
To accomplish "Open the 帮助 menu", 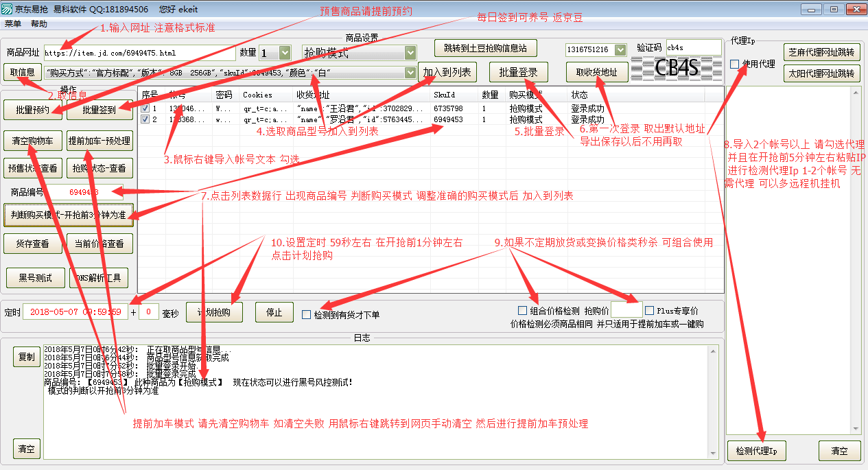I will 39,24.
